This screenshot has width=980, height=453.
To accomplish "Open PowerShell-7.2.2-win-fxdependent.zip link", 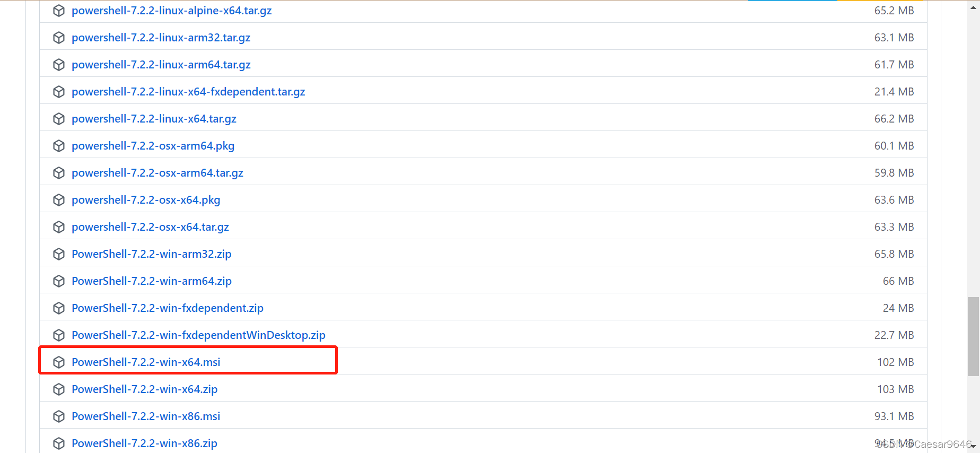I will (168, 308).
